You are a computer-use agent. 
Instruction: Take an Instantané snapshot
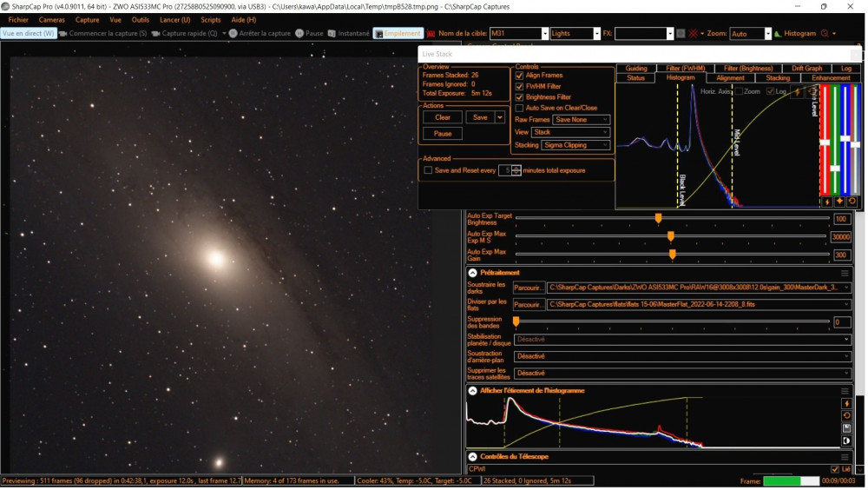tap(348, 33)
